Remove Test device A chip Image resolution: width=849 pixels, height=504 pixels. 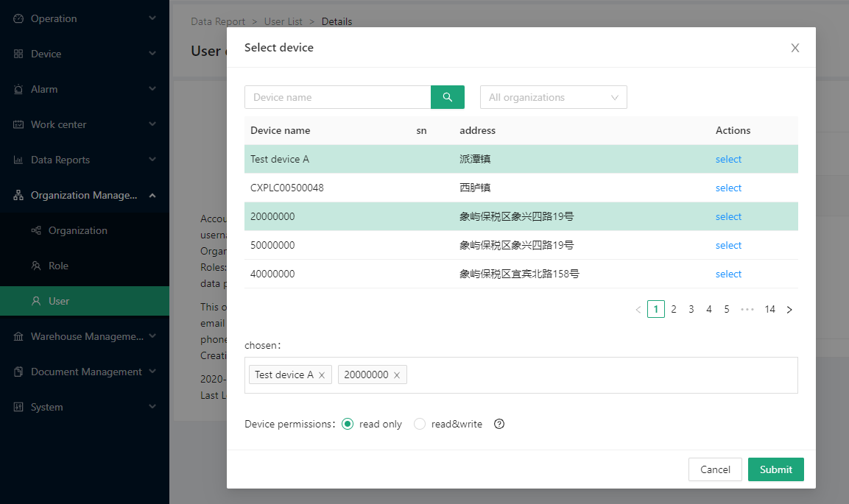click(322, 375)
